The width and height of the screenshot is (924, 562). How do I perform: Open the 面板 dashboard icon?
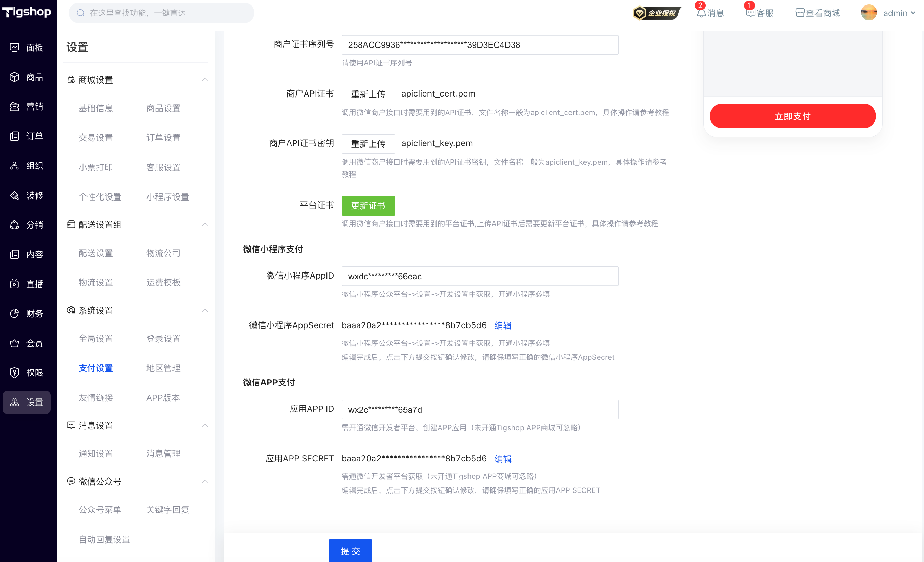click(x=14, y=48)
